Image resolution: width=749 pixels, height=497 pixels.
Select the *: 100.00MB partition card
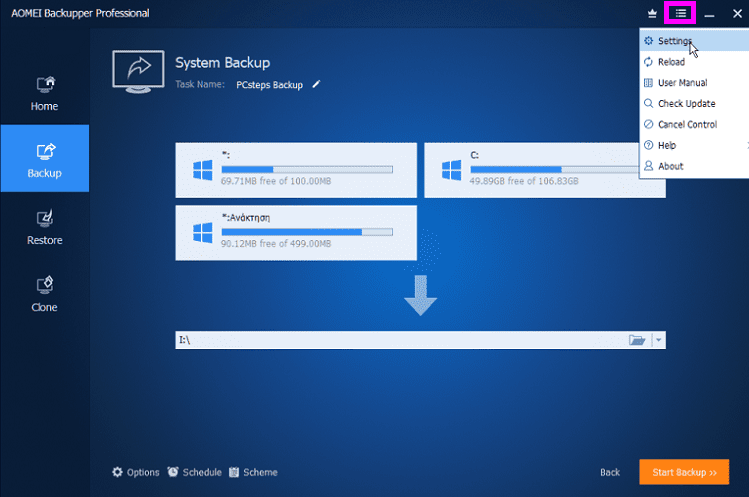tap(296, 170)
